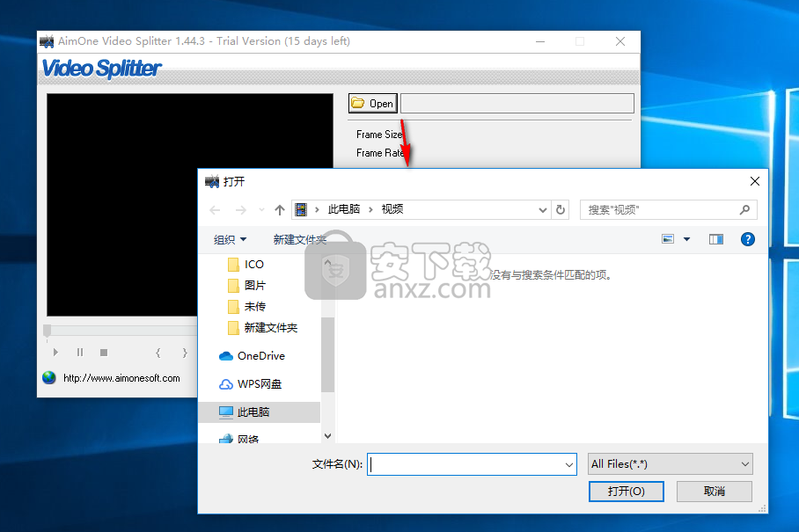Refresh the current folder view

click(561, 210)
